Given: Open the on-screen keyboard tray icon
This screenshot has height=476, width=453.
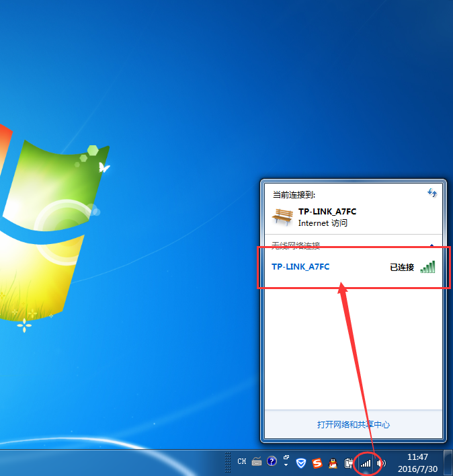Looking at the screenshot, I should (x=257, y=461).
